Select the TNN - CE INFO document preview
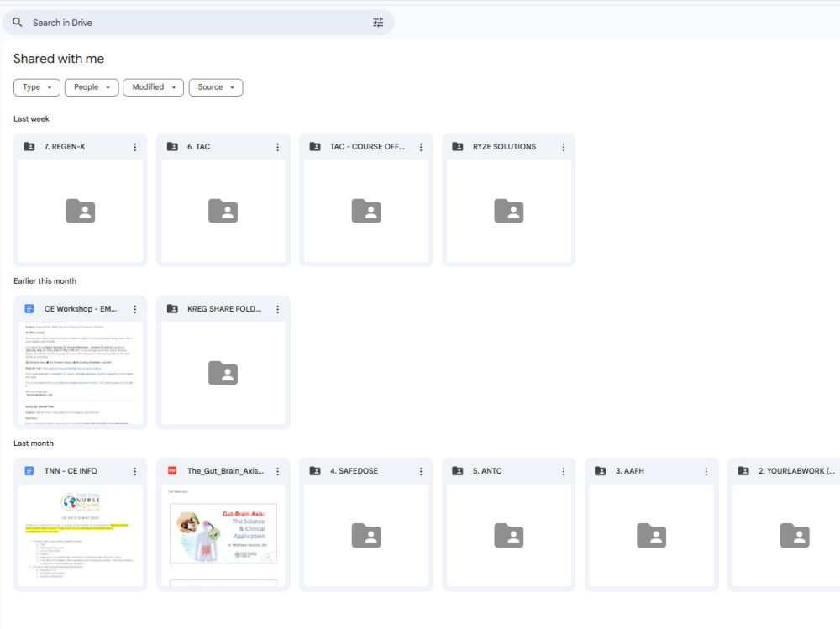The height and width of the screenshot is (629, 840). (81, 535)
